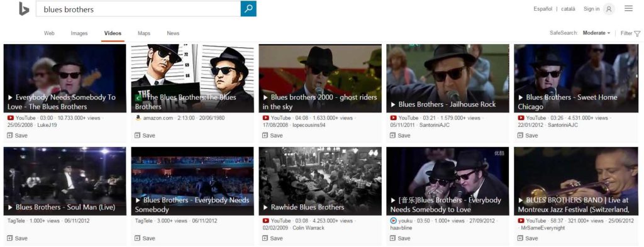Switch to the Web tab
The image size is (644, 247).
point(49,33)
